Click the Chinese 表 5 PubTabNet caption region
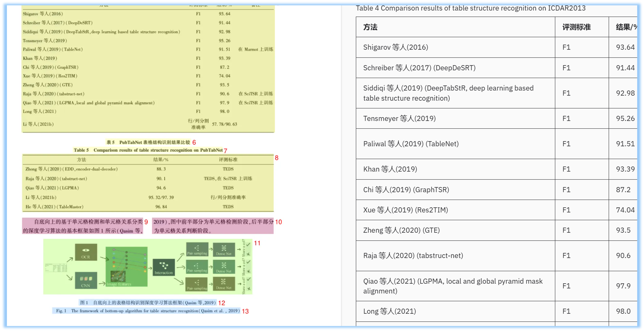Viewport: 644px width, 331px height. click(x=148, y=142)
